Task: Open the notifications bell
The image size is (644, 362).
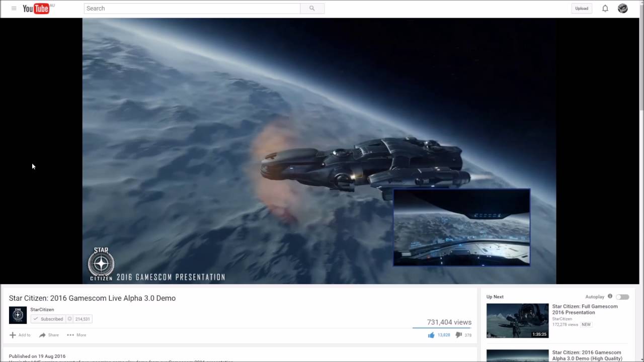Action: 605,9
